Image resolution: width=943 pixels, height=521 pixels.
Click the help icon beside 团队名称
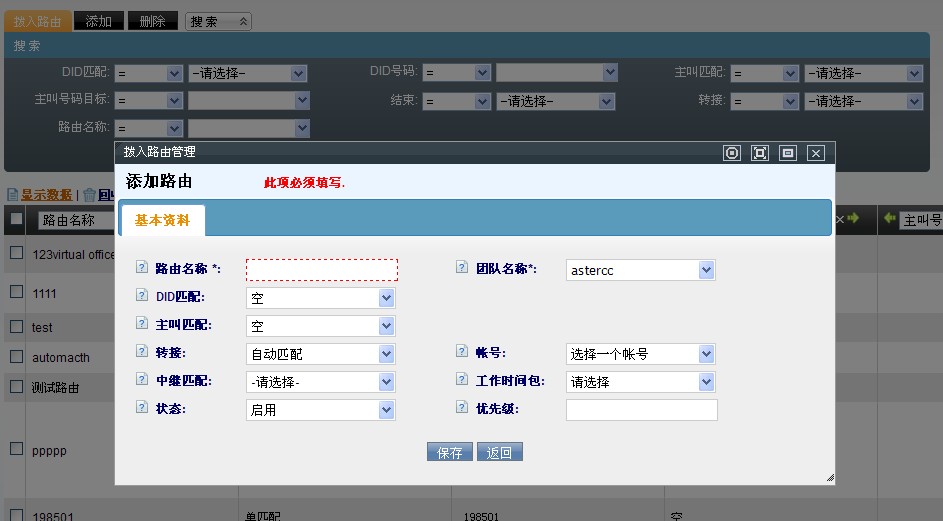coord(462,268)
